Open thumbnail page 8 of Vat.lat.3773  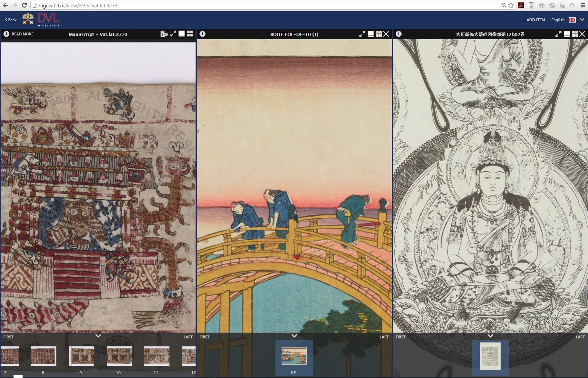tap(44, 356)
